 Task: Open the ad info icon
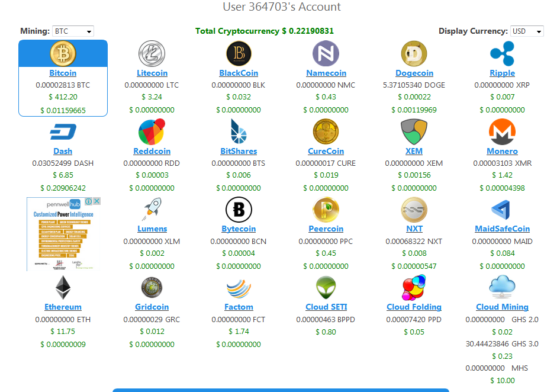88,201
